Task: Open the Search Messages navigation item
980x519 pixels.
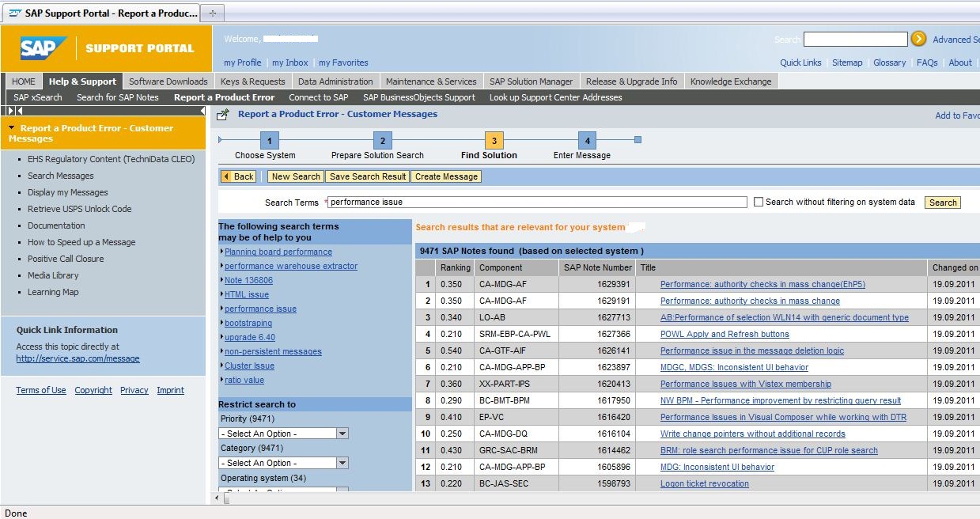Action: [x=61, y=176]
